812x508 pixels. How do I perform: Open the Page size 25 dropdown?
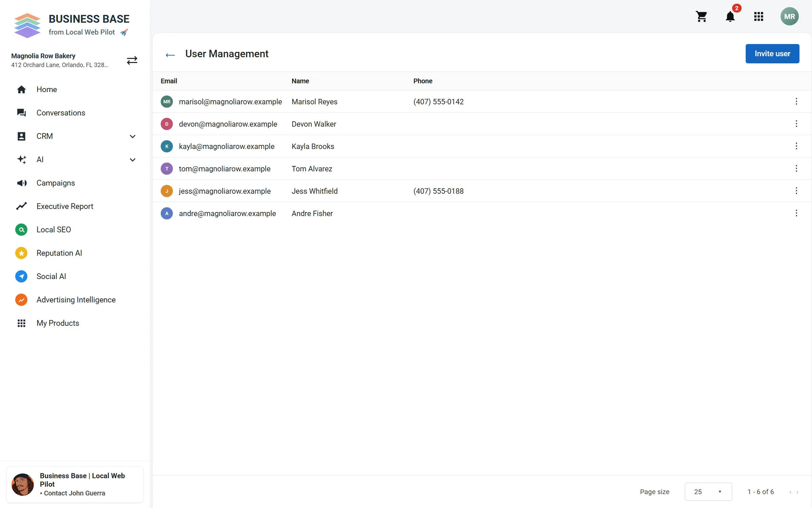tap(708, 492)
